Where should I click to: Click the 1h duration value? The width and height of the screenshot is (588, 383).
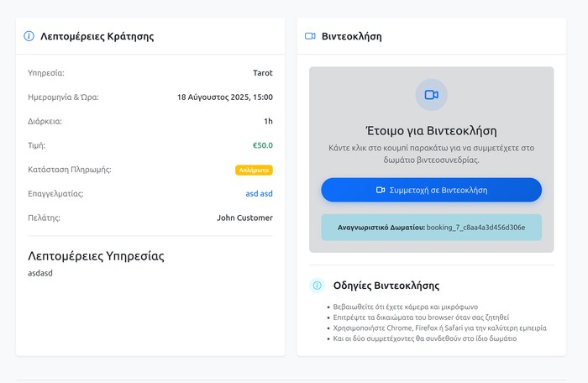pyautogui.click(x=268, y=121)
